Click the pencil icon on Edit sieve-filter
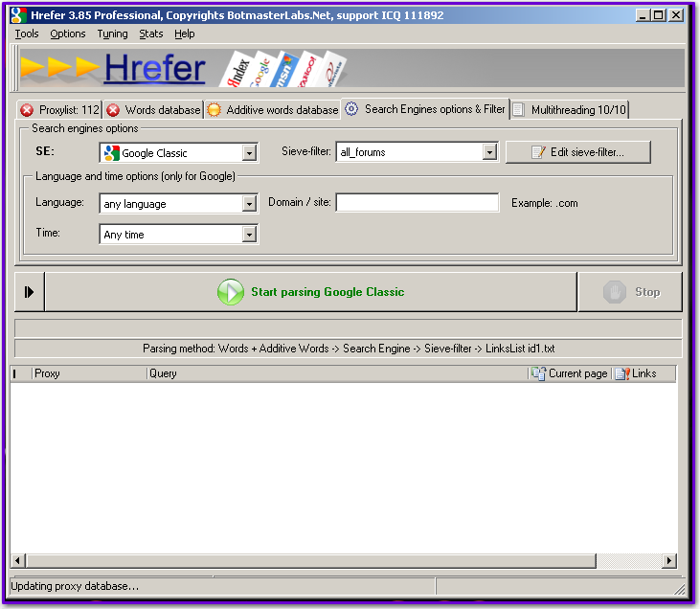Image resolution: width=700 pixels, height=609 pixels. tap(539, 152)
